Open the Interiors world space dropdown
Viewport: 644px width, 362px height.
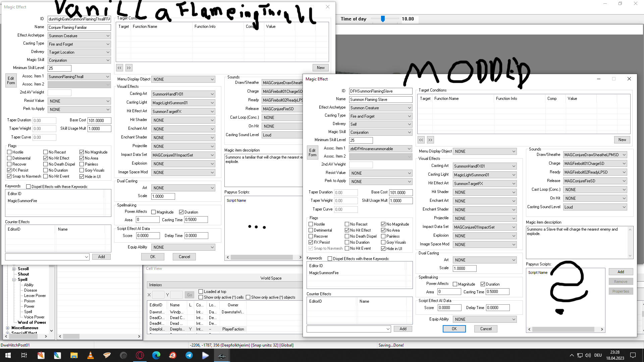point(225,285)
